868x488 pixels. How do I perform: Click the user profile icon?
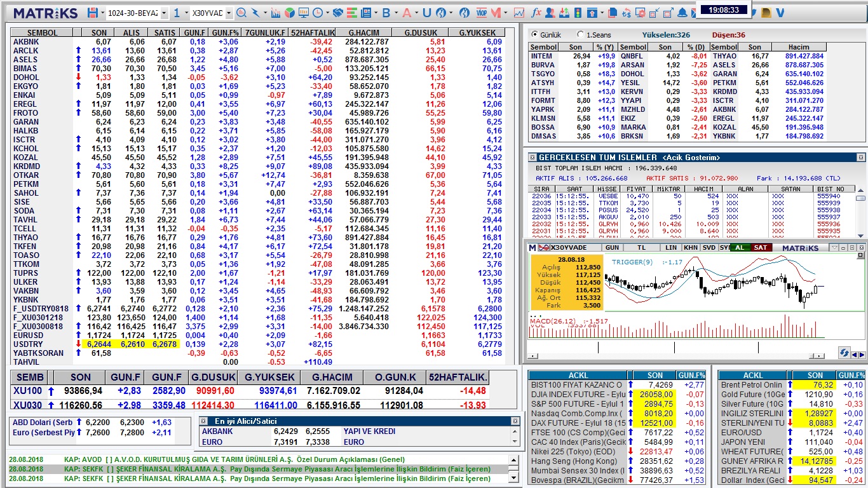click(x=550, y=13)
